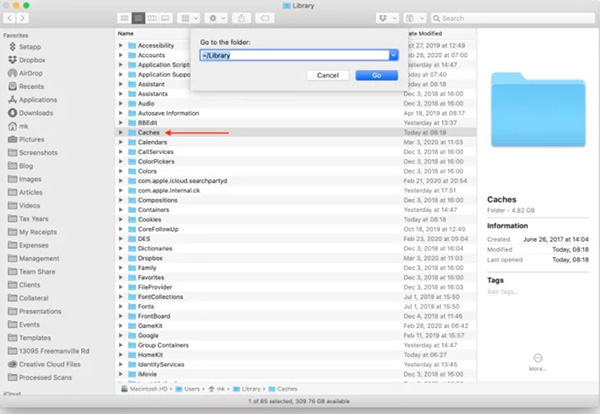The height and width of the screenshot is (414, 600).
Task: Click the large Caches folder preview thumbnail
Action: pos(538,109)
